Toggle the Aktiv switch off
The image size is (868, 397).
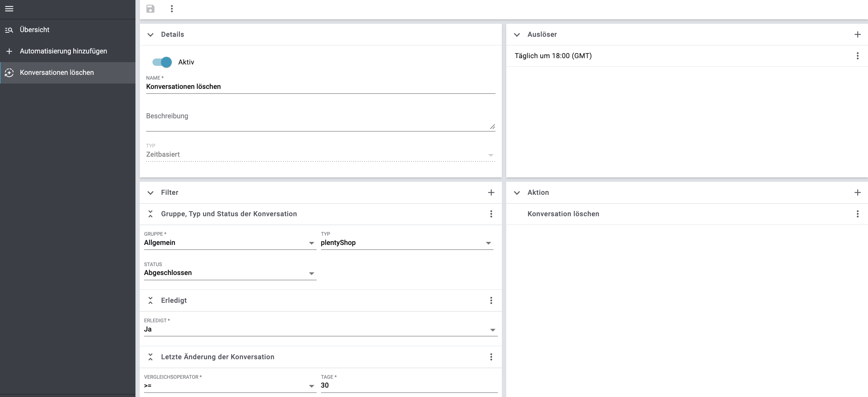pyautogui.click(x=162, y=62)
